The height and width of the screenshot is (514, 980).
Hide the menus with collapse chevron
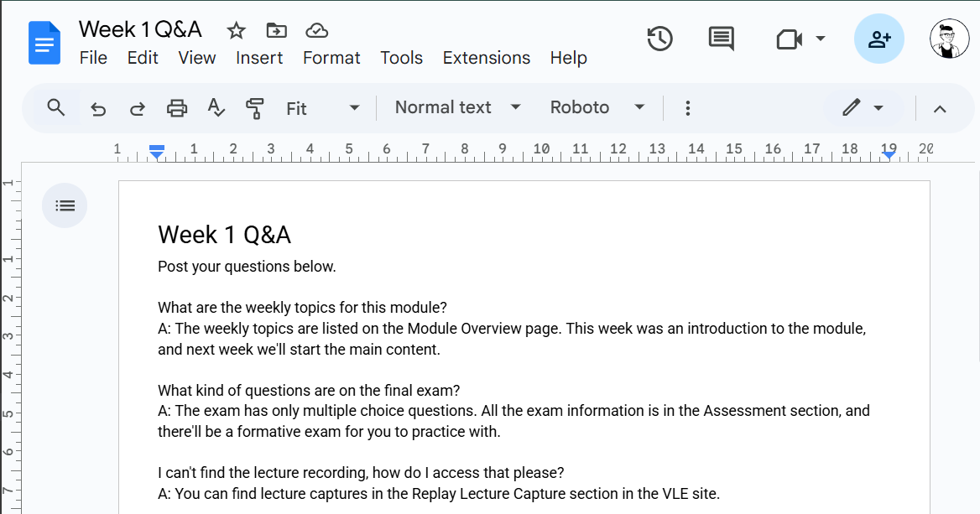[x=940, y=108]
